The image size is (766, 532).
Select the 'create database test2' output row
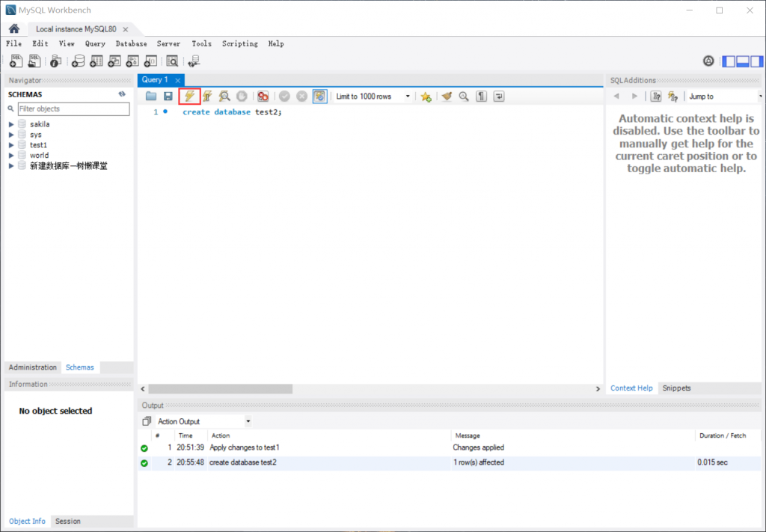coord(449,462)
